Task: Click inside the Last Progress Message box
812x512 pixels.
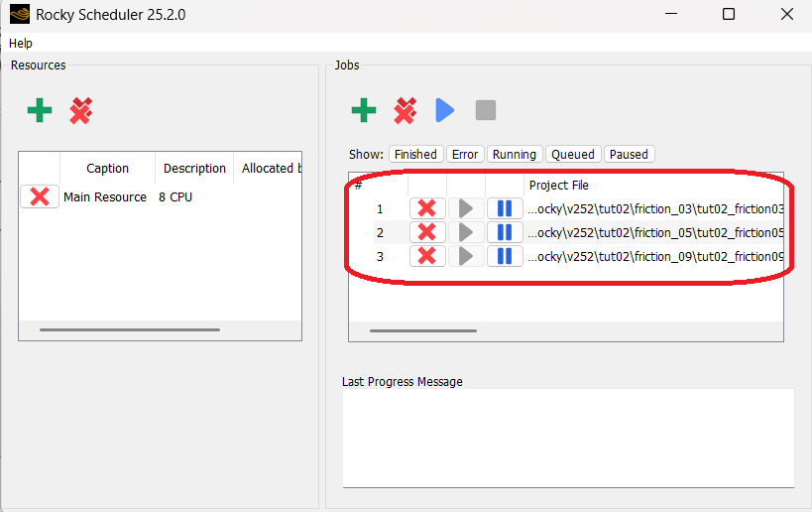Action: point(568,438)
